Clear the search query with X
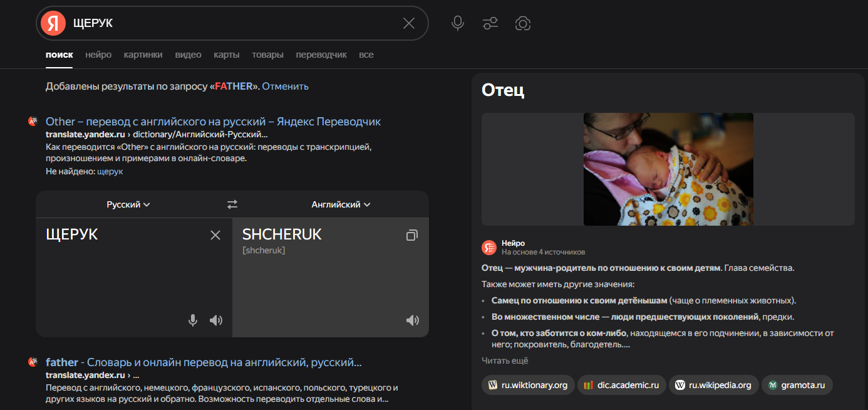Screen dimensions: 868x410 [409, 23]
